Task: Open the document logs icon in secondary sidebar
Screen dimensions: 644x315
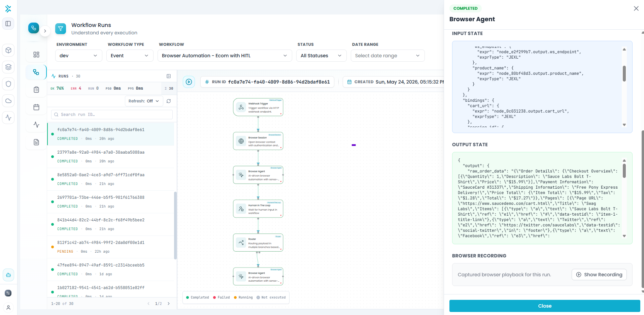Action: tap(36, 142)
